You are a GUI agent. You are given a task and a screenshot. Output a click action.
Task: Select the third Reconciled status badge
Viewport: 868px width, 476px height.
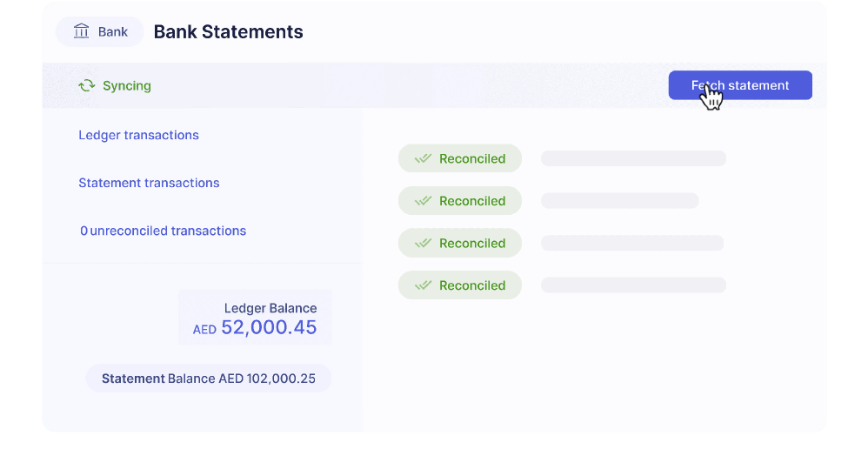[460, 243]
